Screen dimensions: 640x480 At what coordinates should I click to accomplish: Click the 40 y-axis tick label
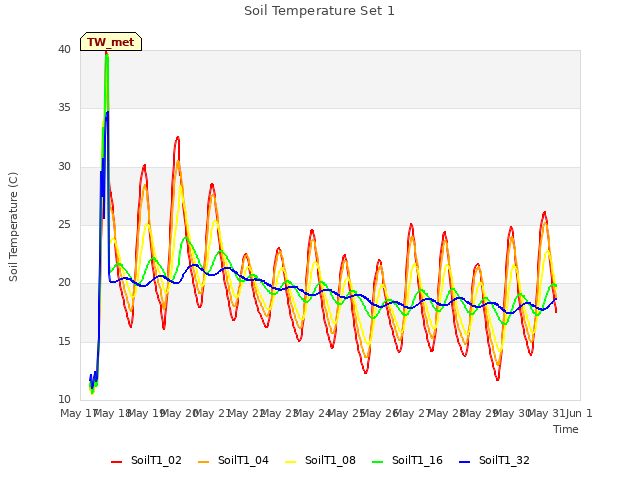click(64, 49)
